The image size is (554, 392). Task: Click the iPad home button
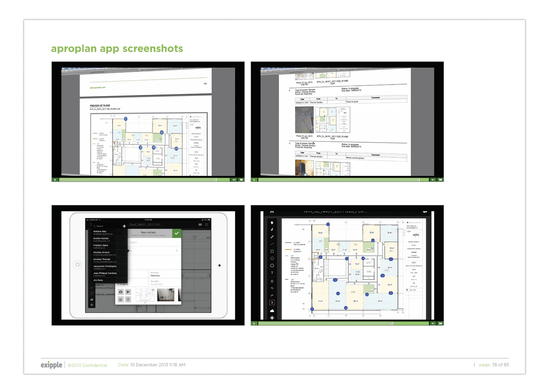[77, 265]
